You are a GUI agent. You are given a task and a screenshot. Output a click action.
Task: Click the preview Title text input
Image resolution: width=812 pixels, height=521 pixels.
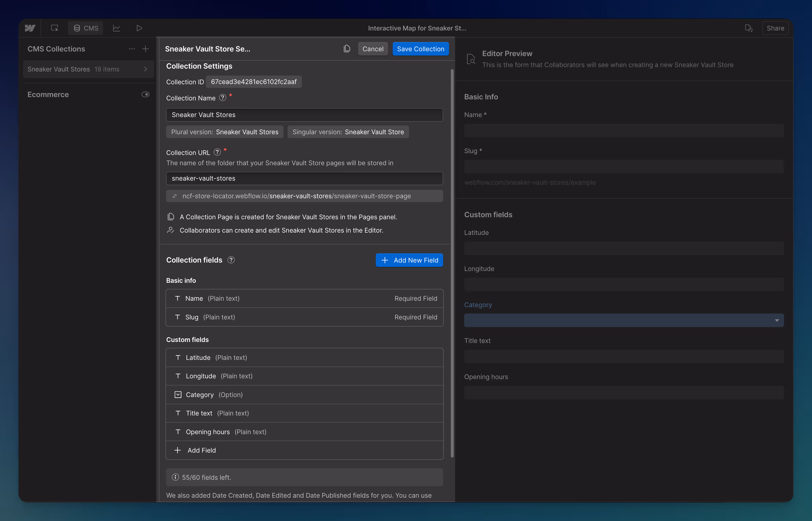pos(624,356)
